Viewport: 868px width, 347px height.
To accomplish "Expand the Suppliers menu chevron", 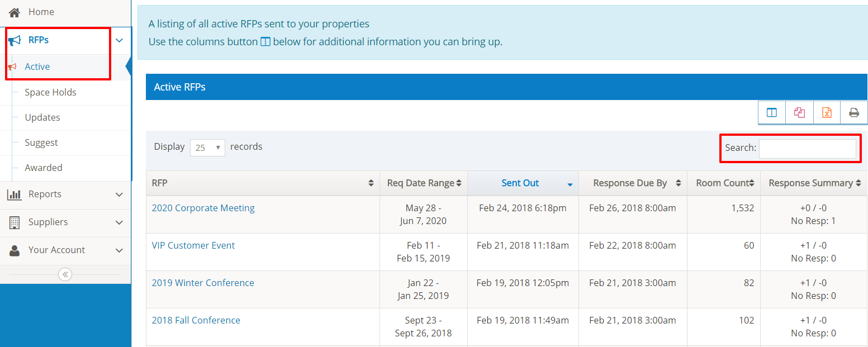I will pos(118,222).
